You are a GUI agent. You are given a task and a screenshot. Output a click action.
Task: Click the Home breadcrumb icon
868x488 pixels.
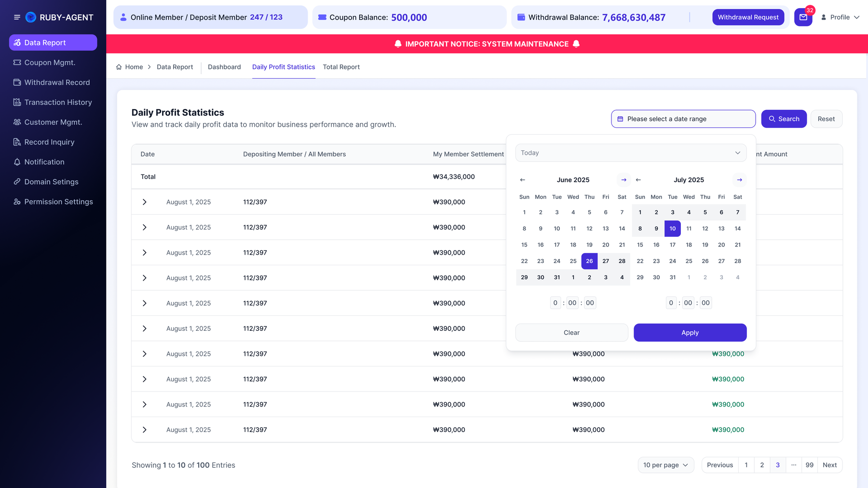click(x=119, y=67)
